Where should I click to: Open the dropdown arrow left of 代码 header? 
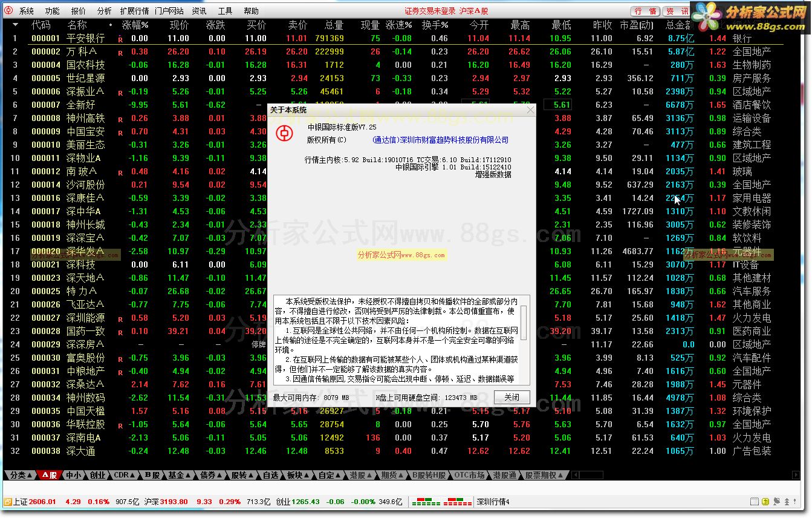click(15, 25)
